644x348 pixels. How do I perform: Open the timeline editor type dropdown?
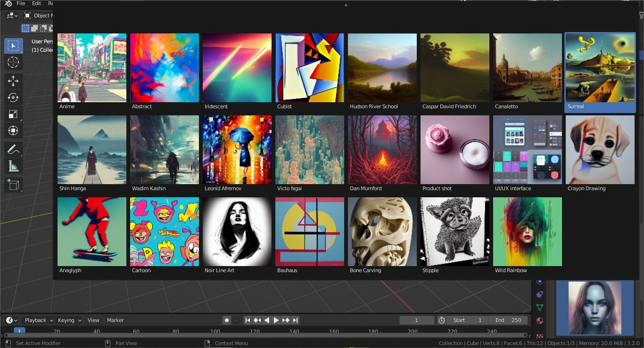click(12, 320)
